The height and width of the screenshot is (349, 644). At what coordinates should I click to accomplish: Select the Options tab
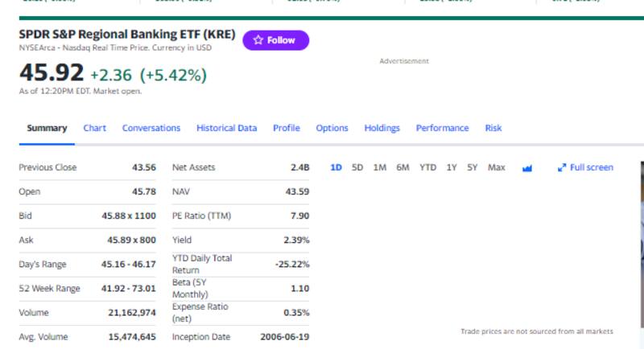[332, 128]
